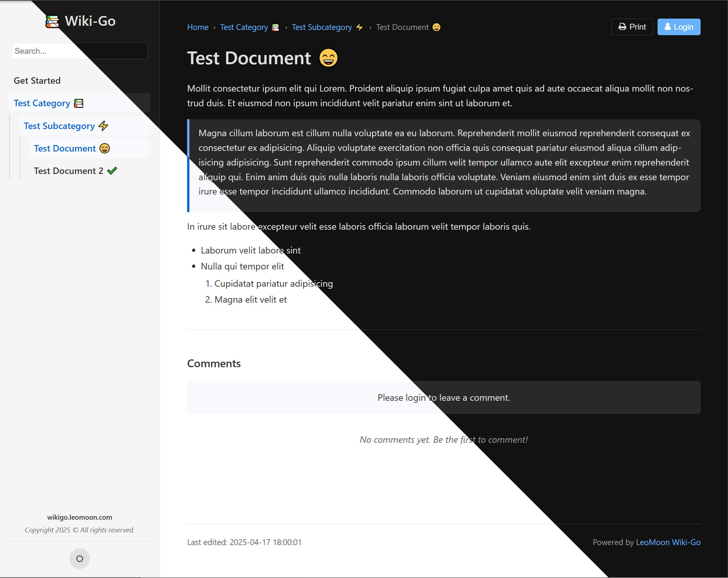728x578 pixels.
Task: Click the books icon beside sidebar Test Category
Action: (x=79, y=103)
